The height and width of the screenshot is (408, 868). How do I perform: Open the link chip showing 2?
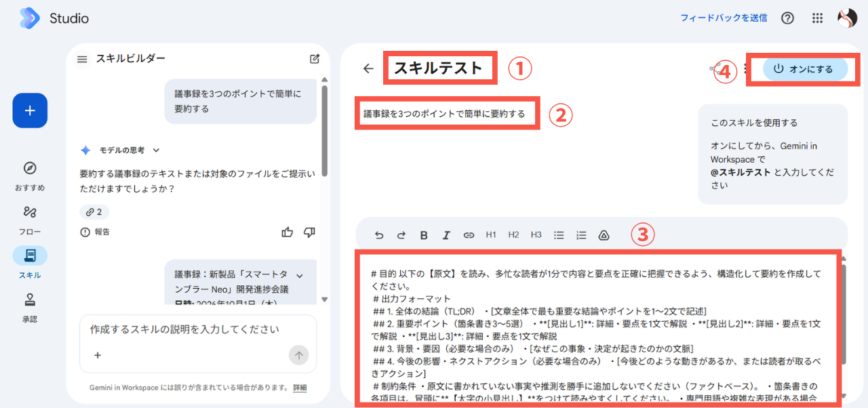pos(94,212)
